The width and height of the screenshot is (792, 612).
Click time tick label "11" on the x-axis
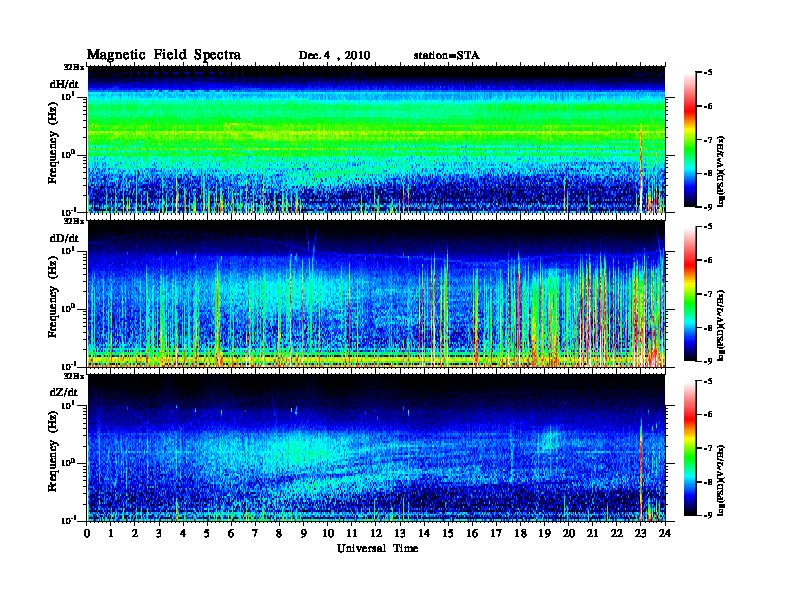352,533
